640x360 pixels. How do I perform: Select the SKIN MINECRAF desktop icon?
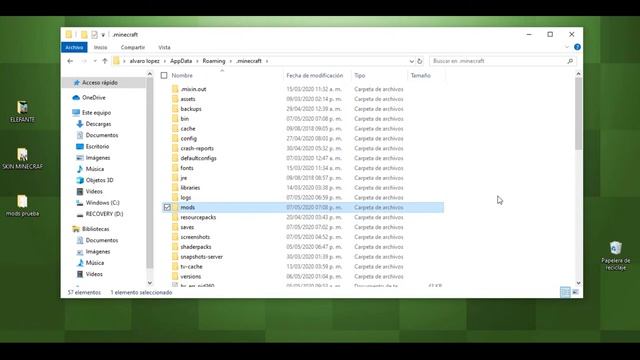point(22,159)
